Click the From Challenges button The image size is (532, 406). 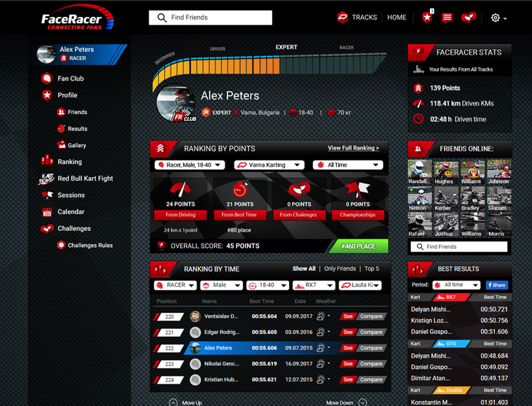tap(298, 215)
